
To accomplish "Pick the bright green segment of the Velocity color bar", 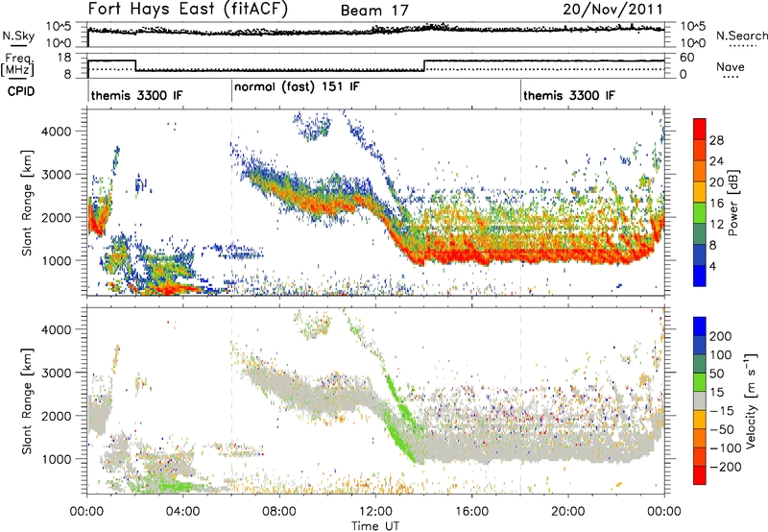I will click(x=700, y=382).
